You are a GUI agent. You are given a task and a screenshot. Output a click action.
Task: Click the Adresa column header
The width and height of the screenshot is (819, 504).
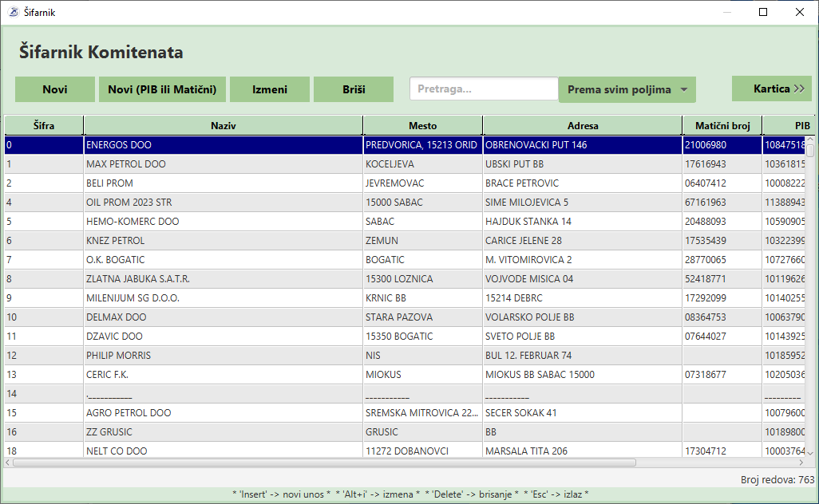click(x=583, y=126)
